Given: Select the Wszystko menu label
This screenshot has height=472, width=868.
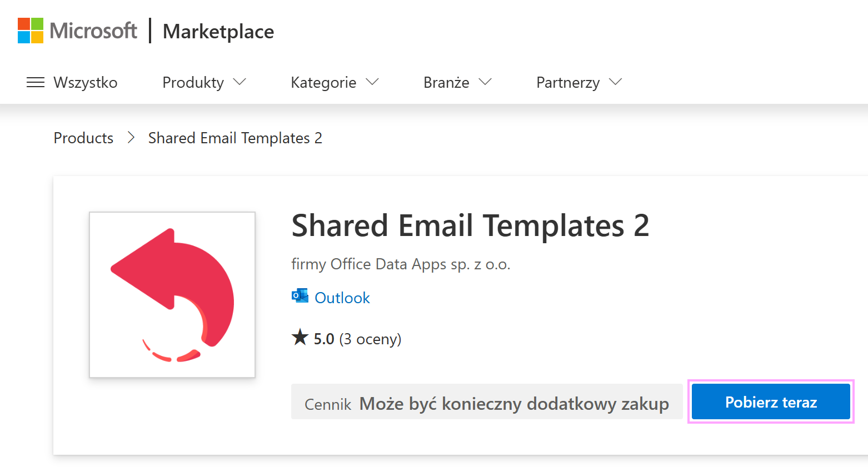Looking at the screenshot, I should click(x=86, y=83).
